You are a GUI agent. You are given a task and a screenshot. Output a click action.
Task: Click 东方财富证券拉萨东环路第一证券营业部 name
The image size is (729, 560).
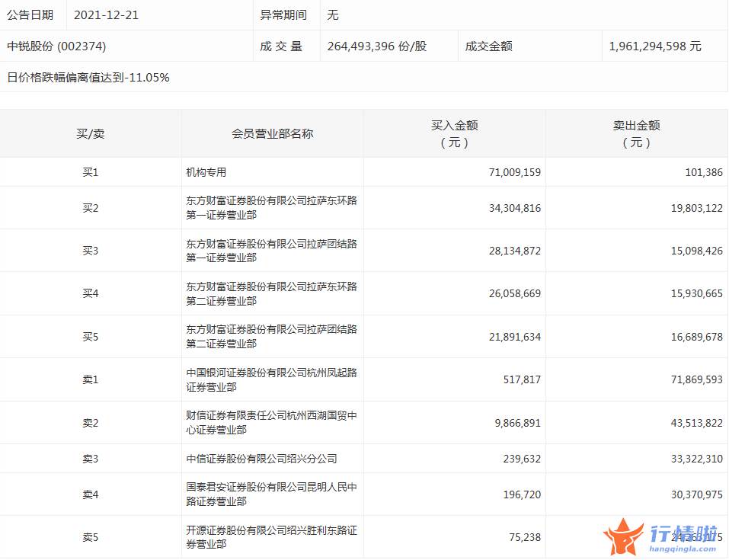pyautogui.click(x=271, y=208)
